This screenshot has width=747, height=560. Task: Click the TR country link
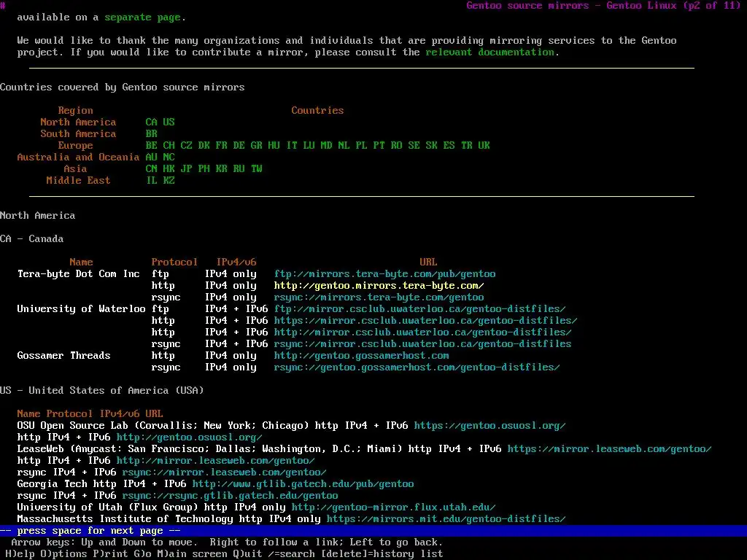[466, 146]
